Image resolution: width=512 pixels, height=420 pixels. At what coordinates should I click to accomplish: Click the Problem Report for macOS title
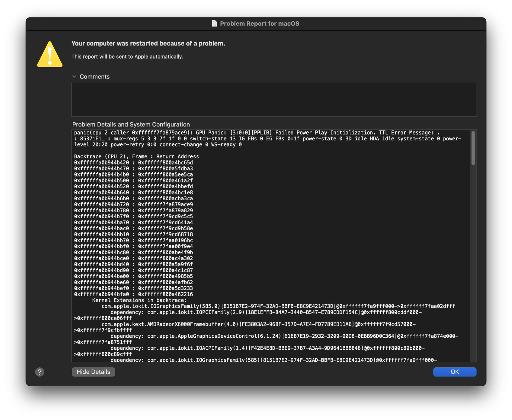[259, 24]
